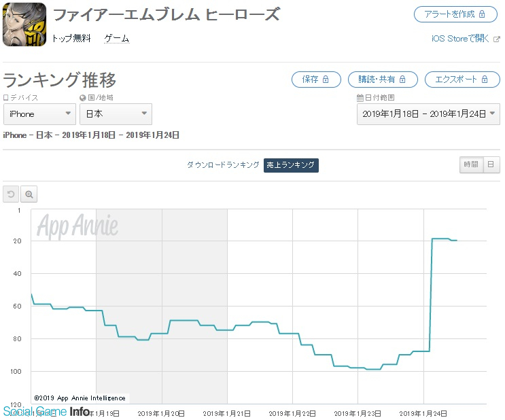Viewport: 505px width, 420px height.
Task: Click the lock icon on エクスポート button
Action: [485, 80]
